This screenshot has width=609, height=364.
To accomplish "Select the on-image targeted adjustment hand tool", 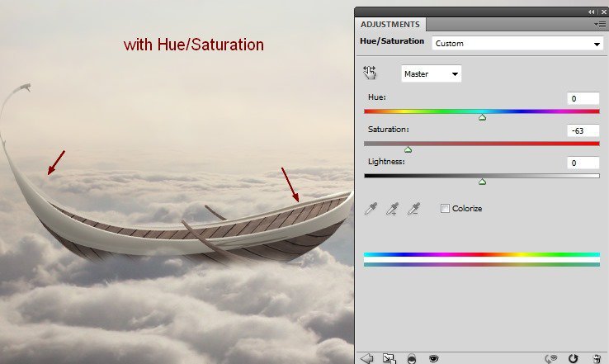I will coord(370,73).
